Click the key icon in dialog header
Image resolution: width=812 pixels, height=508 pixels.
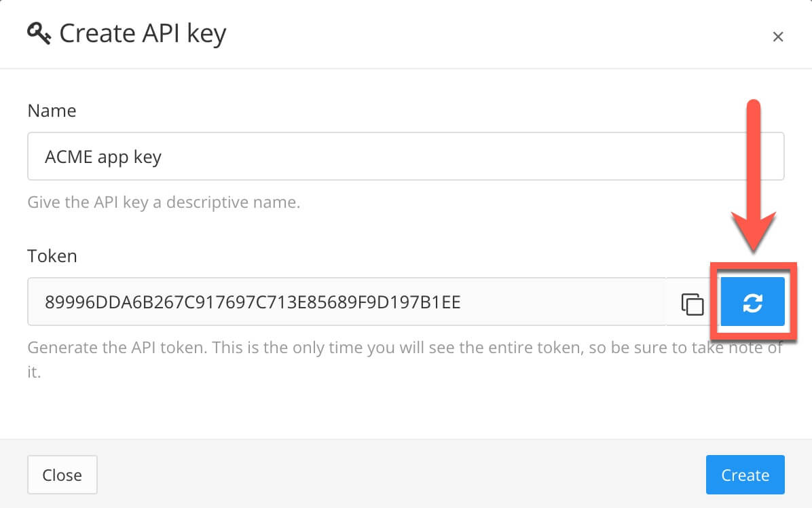39,33
